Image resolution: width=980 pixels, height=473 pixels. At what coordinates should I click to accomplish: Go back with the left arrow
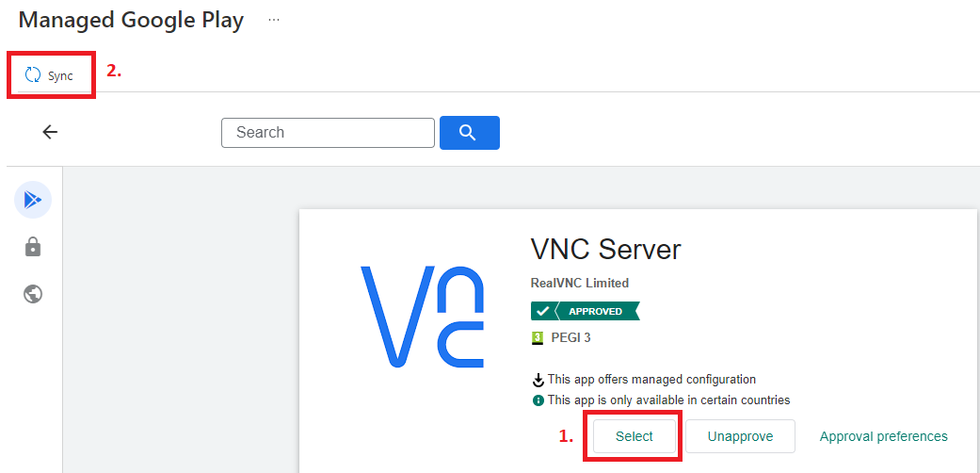49,132
